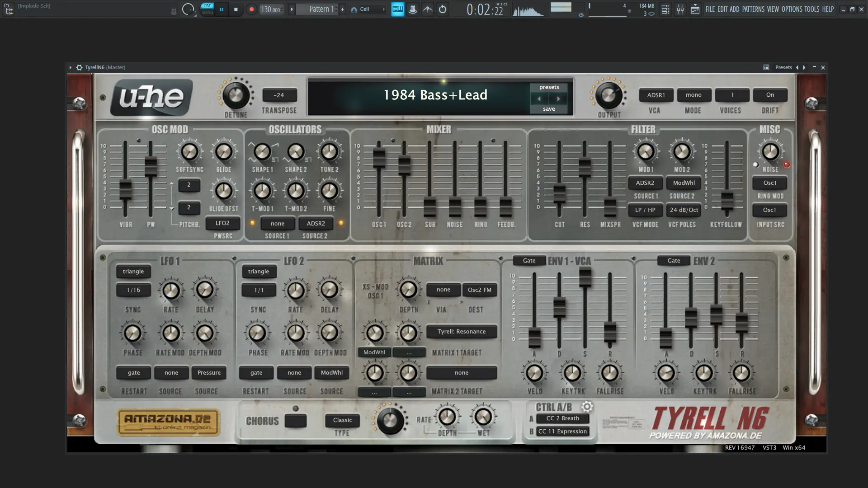Switch PAT/SONG mode toggle
This screenshot has height=488, width=868.
[x=207, y=9]
